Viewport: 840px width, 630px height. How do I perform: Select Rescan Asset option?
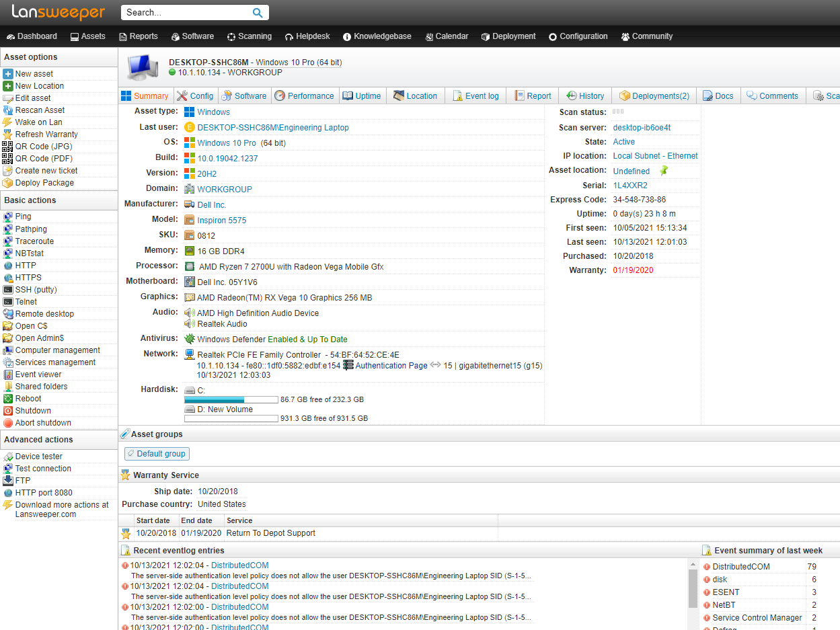40,110
